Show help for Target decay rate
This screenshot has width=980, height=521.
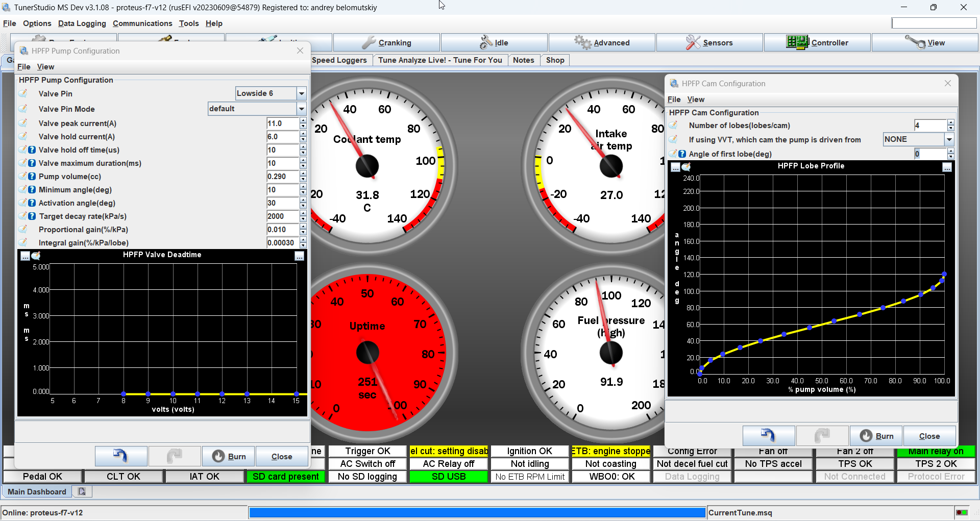coord(32,216)
